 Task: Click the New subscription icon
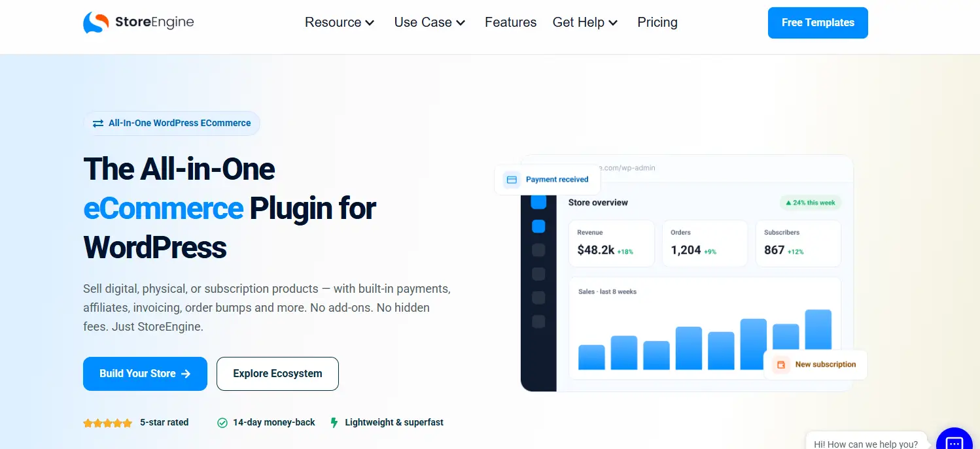tap(780, 365)
